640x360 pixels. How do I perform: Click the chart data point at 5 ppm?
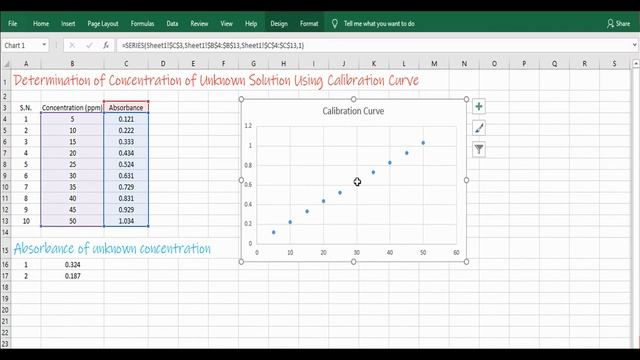273,232
